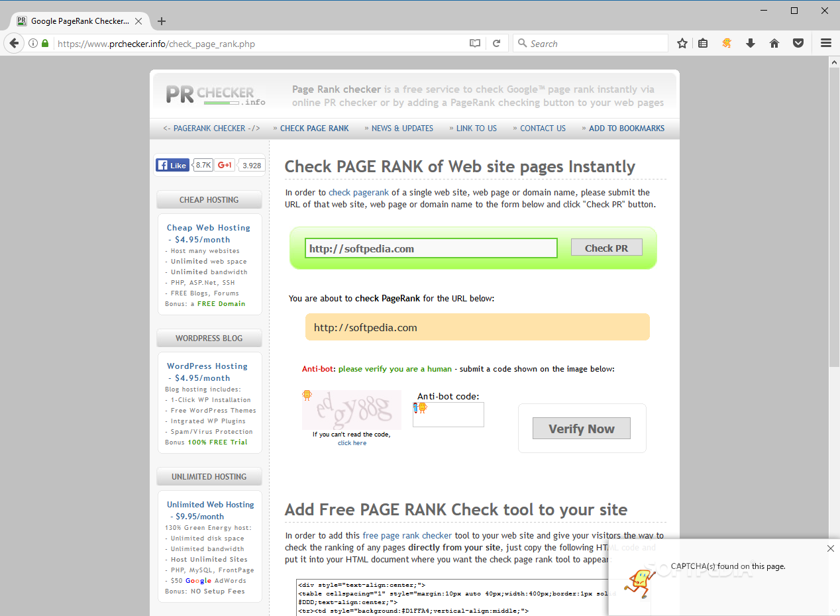The width and height of the screenshot is (840, 616).
Task: Click the 3.928 Google plus count
Action: (x=251, y=165)
